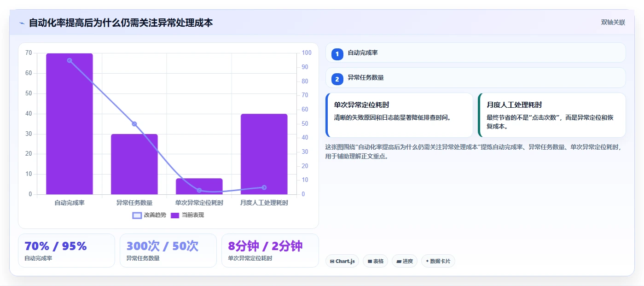Click the lightning icon beside the title

(x=22, y=23)
